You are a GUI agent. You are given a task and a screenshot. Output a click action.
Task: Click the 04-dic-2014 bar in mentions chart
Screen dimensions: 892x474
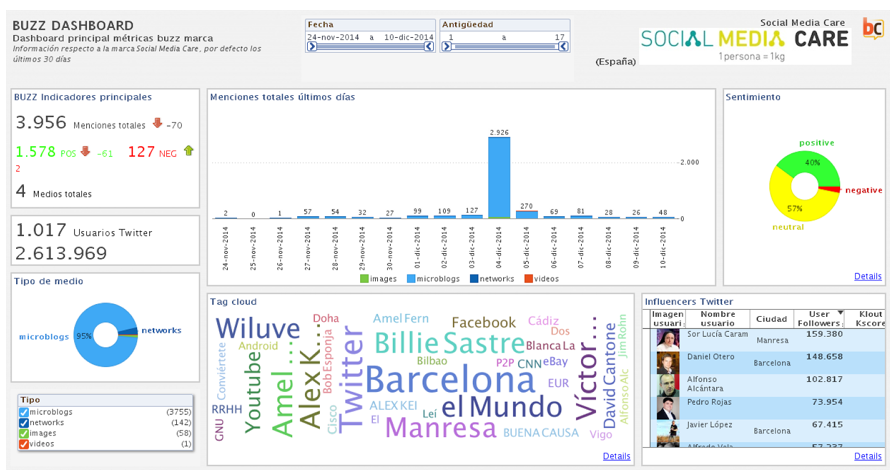click(499, 178)
